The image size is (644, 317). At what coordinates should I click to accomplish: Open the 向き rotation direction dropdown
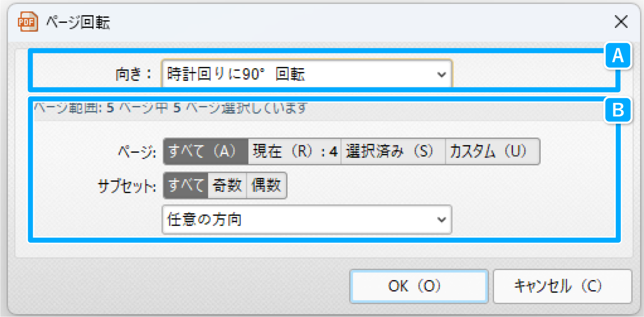pyautogui.click(x=306, y=74)
